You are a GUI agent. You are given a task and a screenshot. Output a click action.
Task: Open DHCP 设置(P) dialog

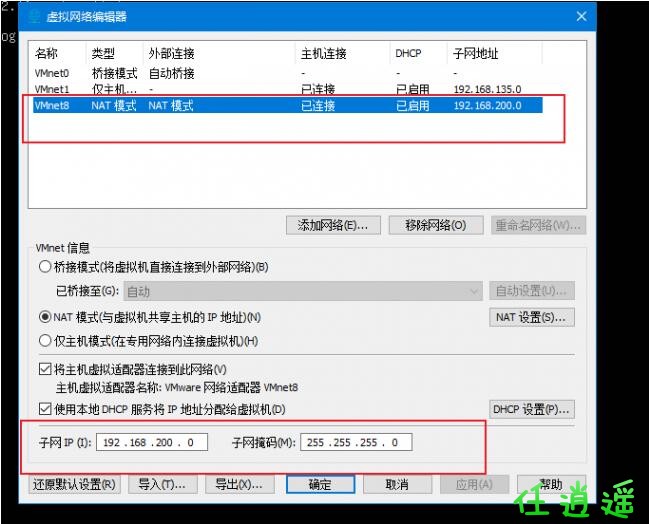(x=532, y=409)
